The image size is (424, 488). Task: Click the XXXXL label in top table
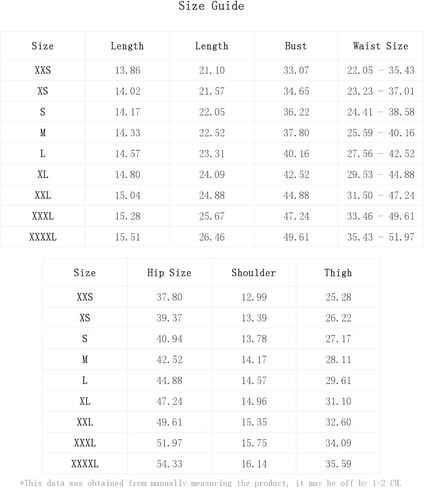(43, 237)
